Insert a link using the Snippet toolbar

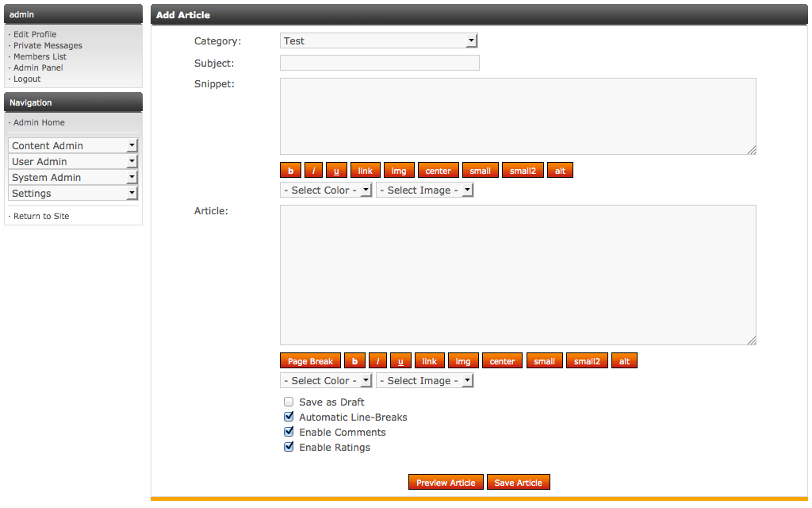(365, 170)
